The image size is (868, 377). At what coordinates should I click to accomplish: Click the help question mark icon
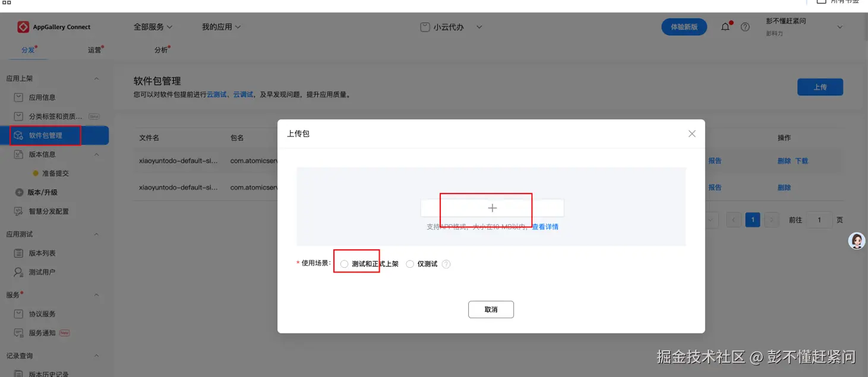[x=744, y=27]
